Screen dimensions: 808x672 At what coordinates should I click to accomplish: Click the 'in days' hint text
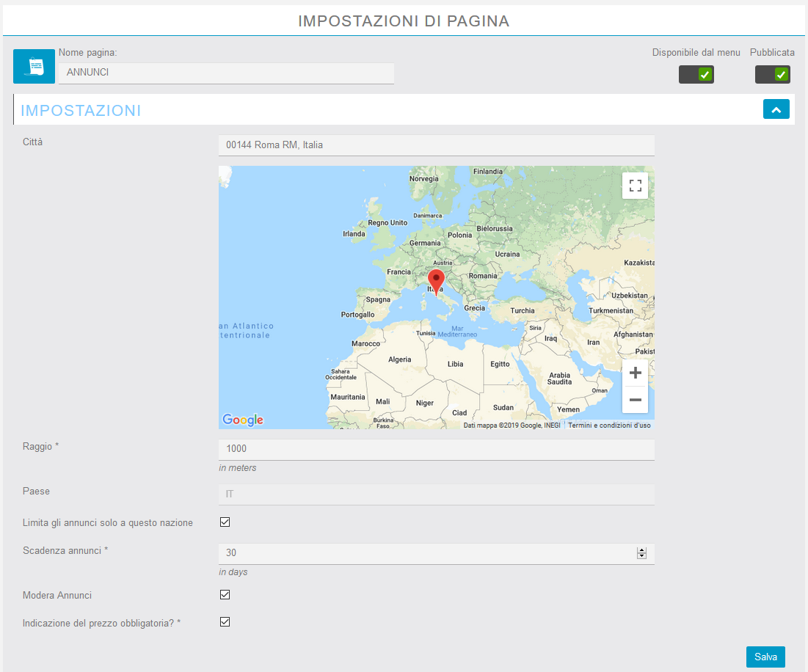tap(233, 572)
